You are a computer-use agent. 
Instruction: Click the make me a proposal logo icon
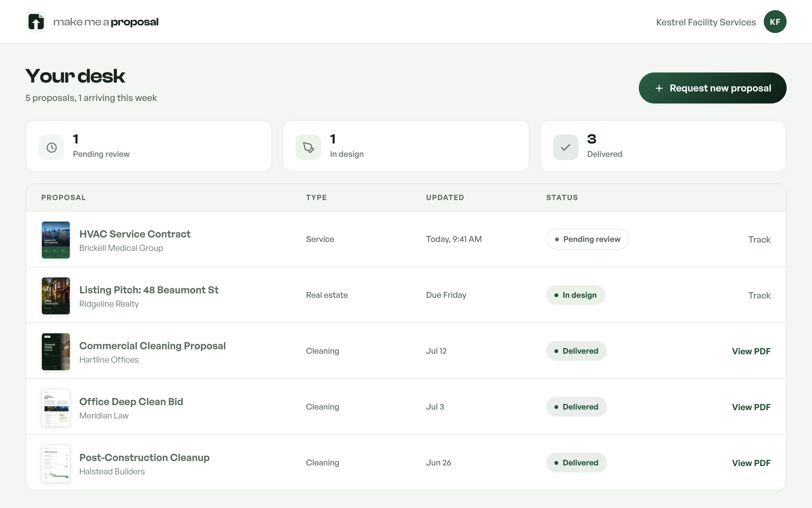tap(36, 22)
